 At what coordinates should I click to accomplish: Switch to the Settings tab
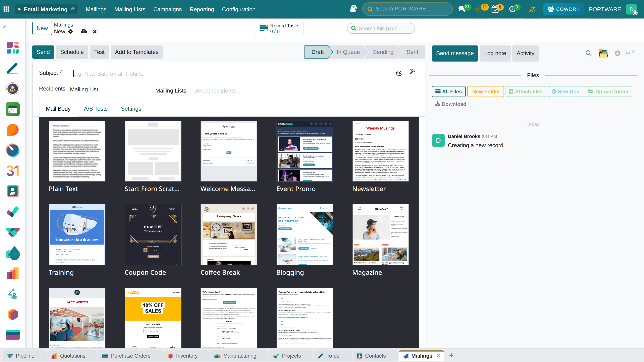pos(131,109)
